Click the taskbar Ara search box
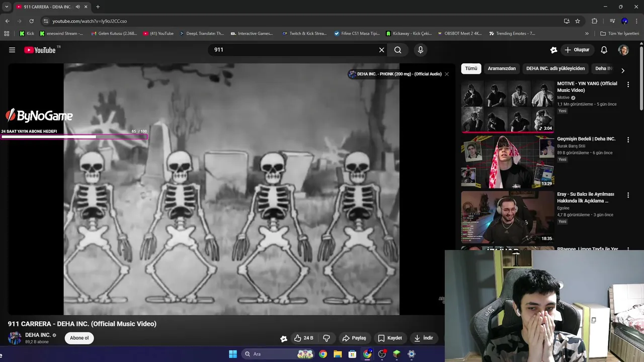Viewport: 644px width, 362px height. pos(278,354)
